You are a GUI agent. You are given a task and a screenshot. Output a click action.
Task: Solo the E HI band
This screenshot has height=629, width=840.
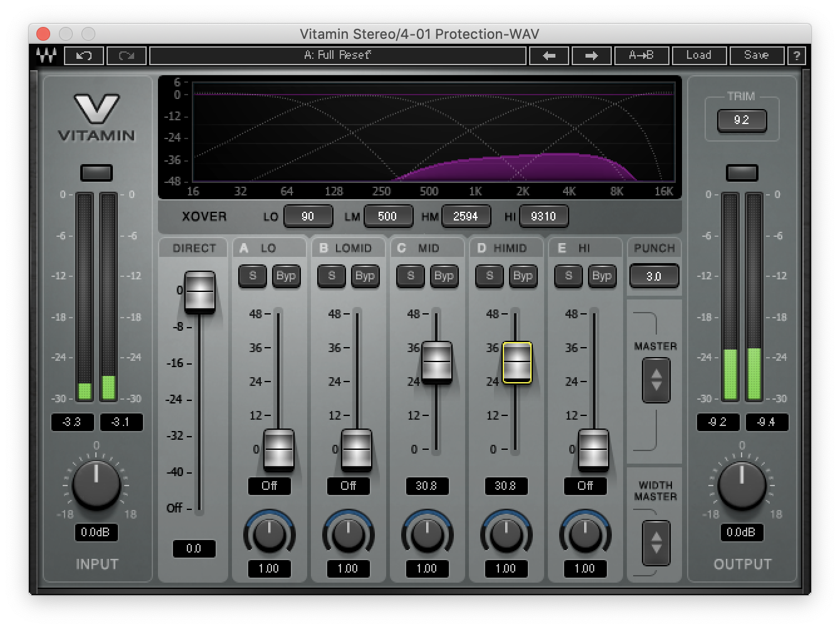(x=569, y=276)
